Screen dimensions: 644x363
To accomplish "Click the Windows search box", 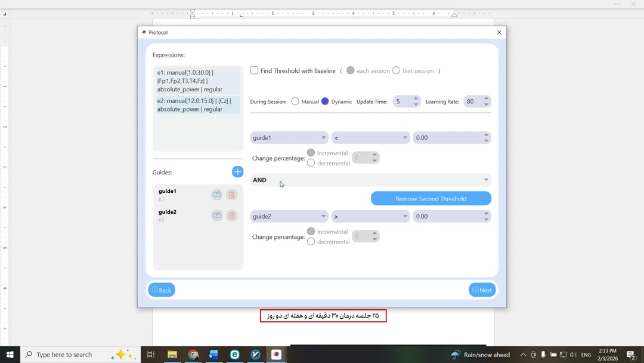I will pos(80,355).
